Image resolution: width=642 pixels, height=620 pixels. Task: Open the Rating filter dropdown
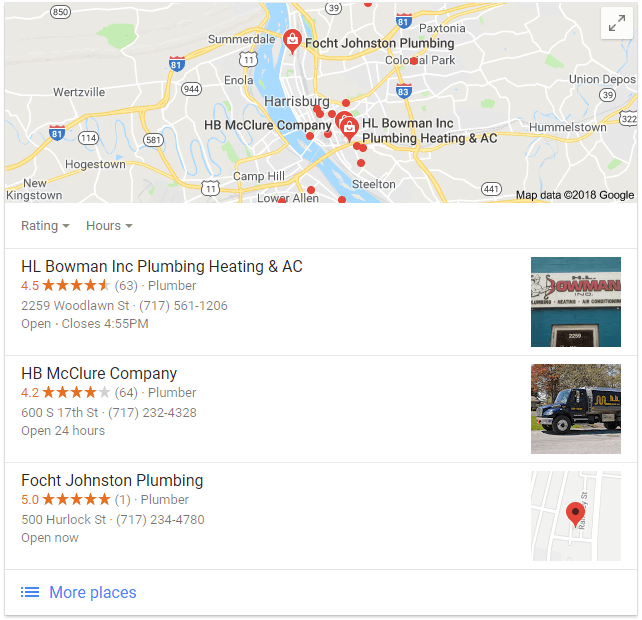pyautogui.click(x=45, y=226)
